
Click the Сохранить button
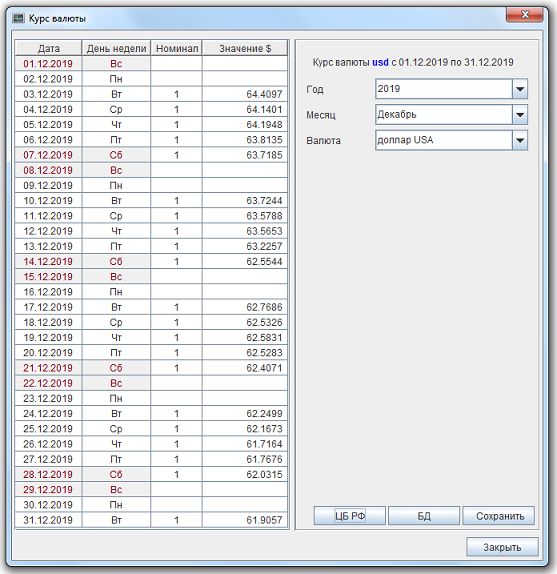tap(498, 516)
